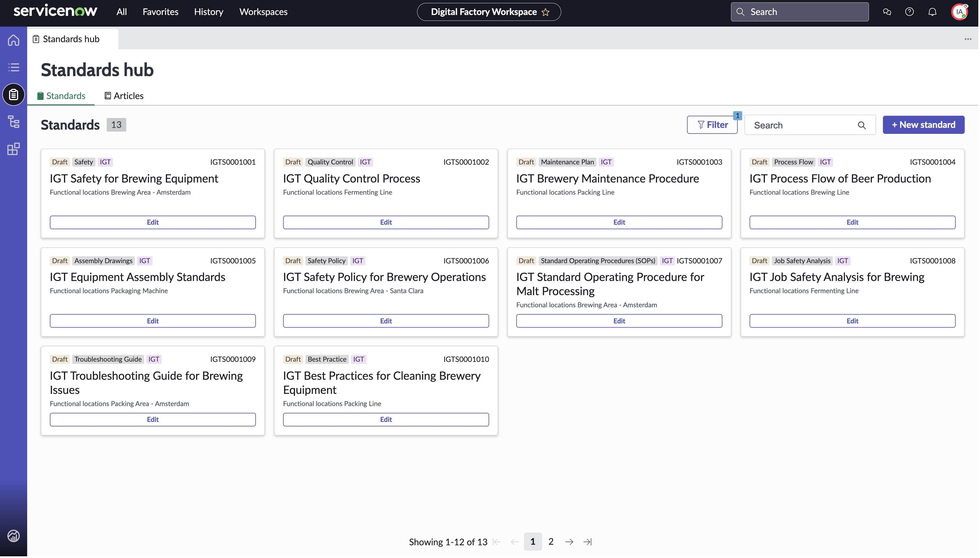Edit IGT Quality Control Process

tap(386, 222)
